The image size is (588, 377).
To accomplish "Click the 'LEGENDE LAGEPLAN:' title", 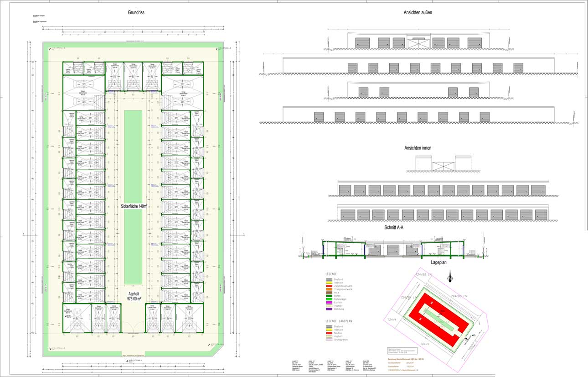I will [339, 321].
